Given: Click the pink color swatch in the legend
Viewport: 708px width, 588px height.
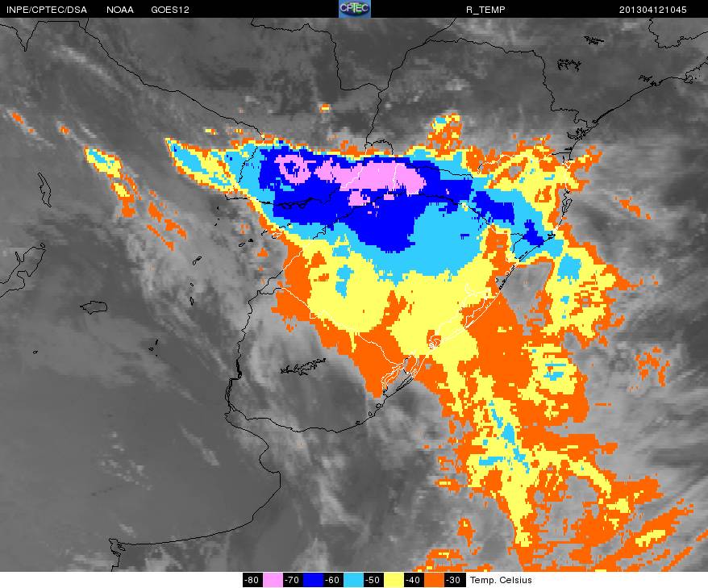Looking at the screenshot, I should click(273, 580).
